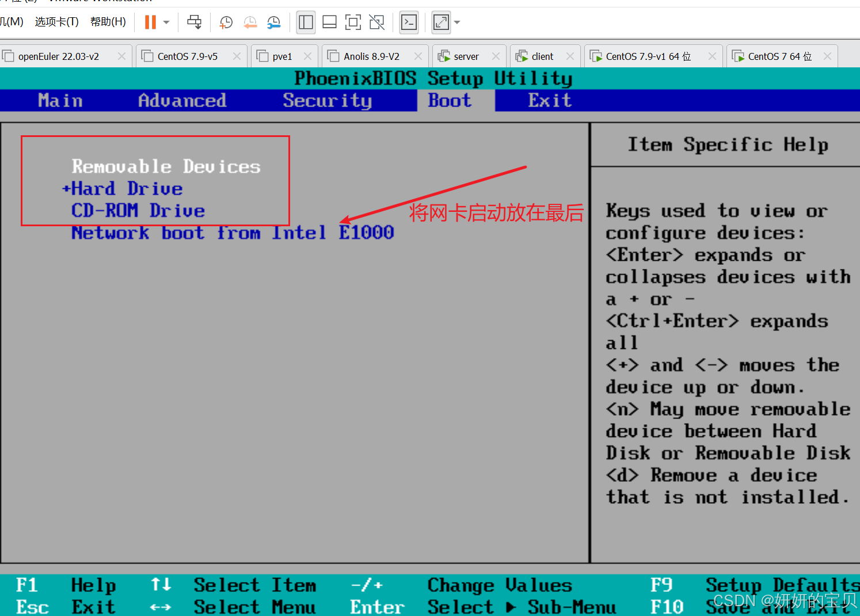The height and width of the screenshot is (616, 860).
Task: Select the Advanced BIOS menu
Action: point(182,101)
